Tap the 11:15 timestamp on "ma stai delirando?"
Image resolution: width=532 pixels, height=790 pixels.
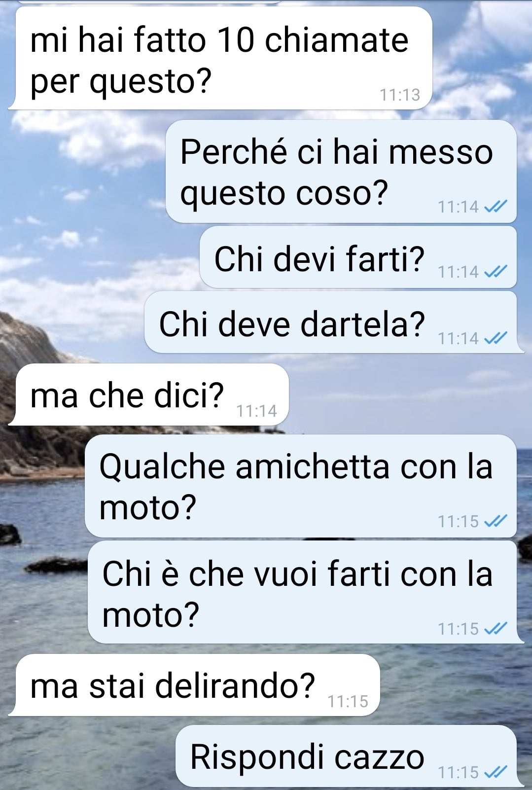[348, 701]
